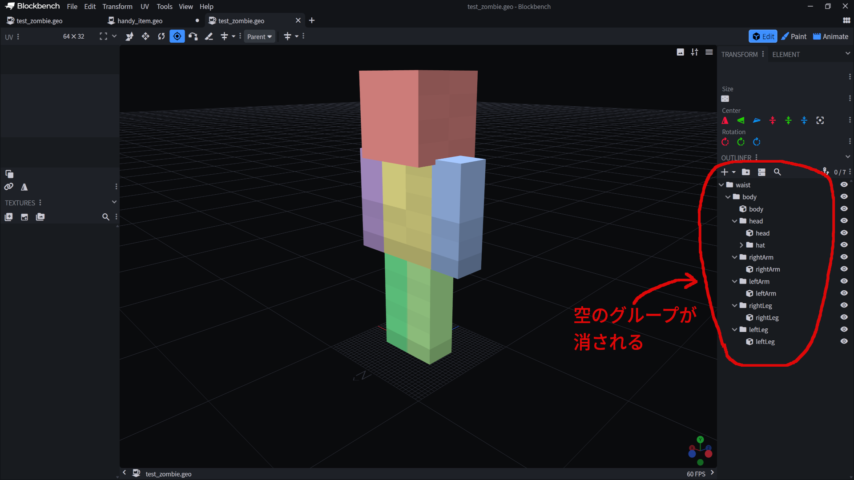This screenshot has height=480, width=854.
Task: Toggle visibility of leftLeg cube
Action: pyautogui.click(x=844, y=342)
